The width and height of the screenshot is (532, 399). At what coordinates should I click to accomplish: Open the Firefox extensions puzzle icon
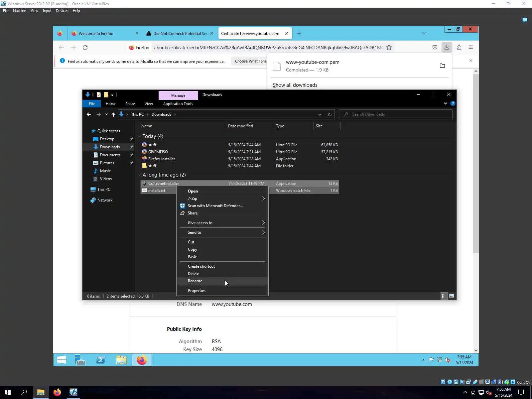(x=459, y=47)
